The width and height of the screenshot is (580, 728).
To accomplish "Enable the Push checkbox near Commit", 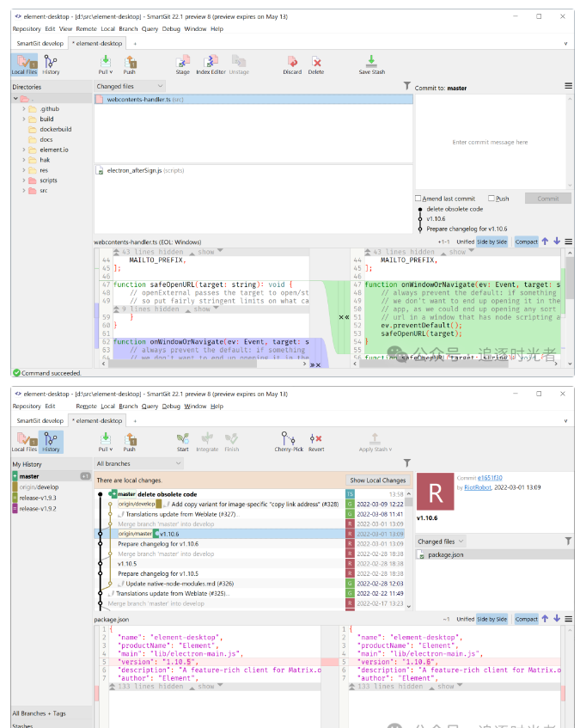I will pos(491,199).
